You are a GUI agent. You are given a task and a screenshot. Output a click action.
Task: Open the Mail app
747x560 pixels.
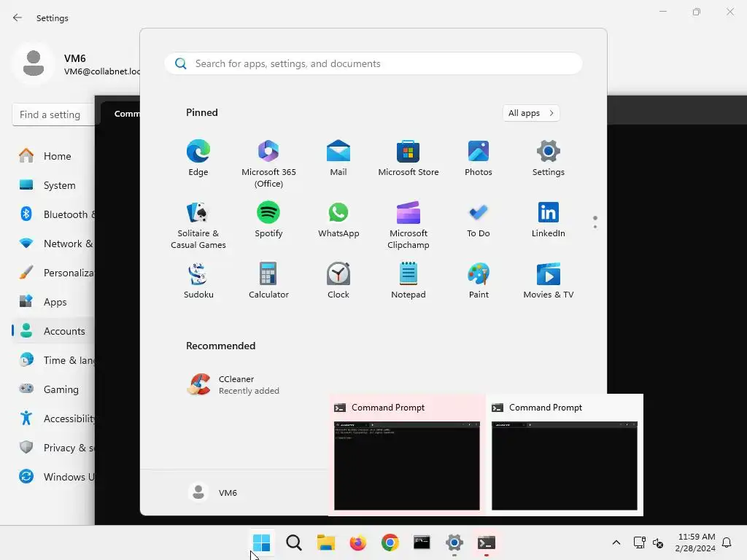pos(338,158)
